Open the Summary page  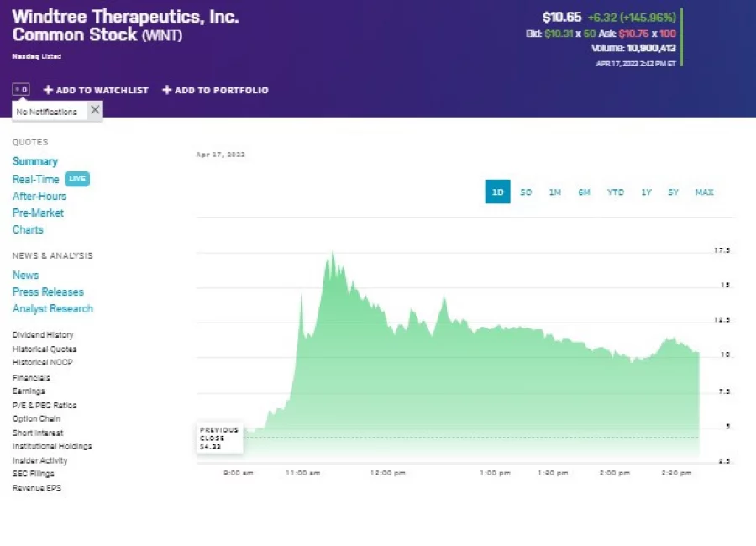[x=35, y=161]
